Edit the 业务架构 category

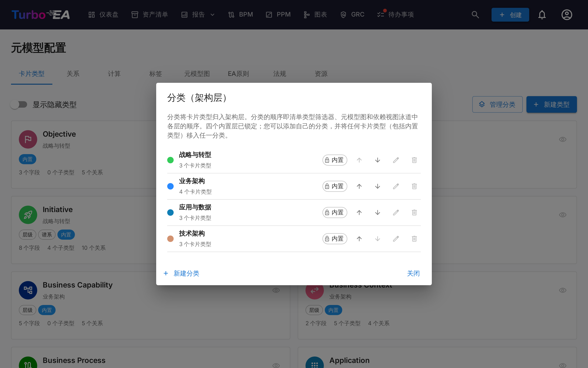tap(396, 187)
